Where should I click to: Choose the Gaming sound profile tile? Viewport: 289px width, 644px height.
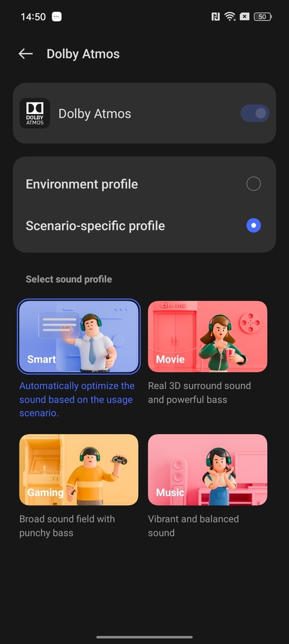point(79,469)
